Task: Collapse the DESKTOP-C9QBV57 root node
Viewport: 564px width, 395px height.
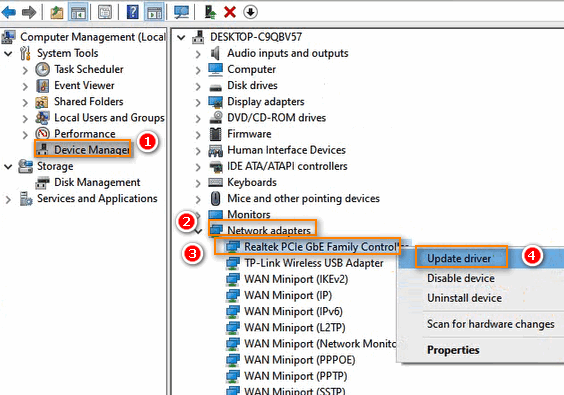Action: coord(181,37)
